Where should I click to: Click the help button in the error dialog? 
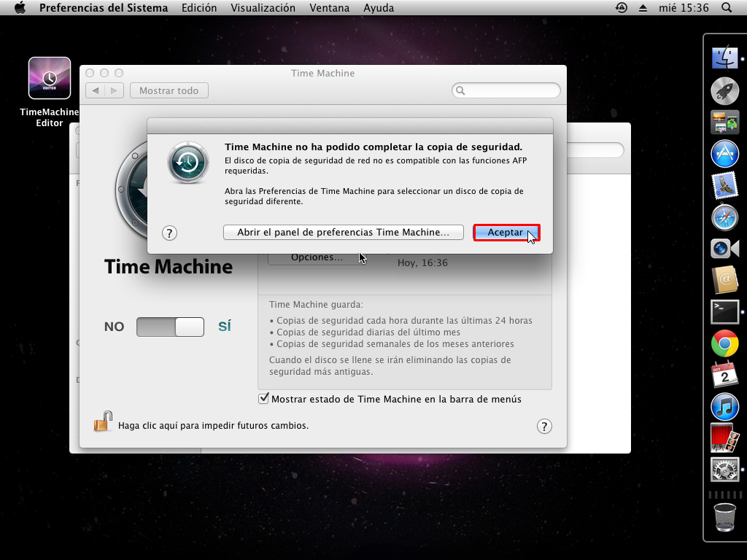click(169, 233)
